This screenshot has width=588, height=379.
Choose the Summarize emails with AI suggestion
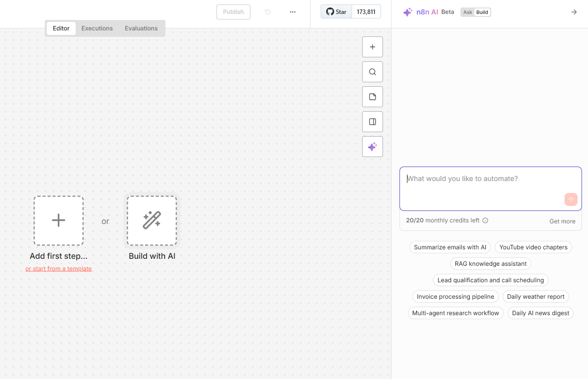point(450,247)
